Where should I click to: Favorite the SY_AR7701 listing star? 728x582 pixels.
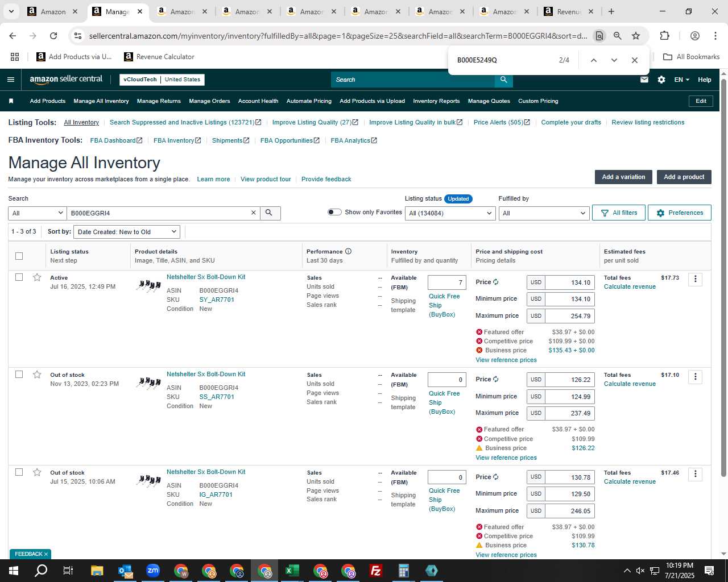point(37,277)
